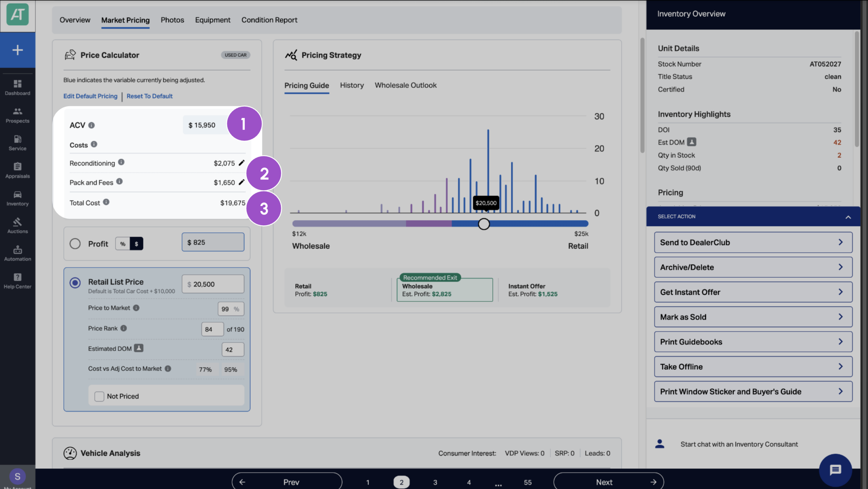Open the History pricing tab
This screenshot has width=868, height=489.
click(352, 85)
